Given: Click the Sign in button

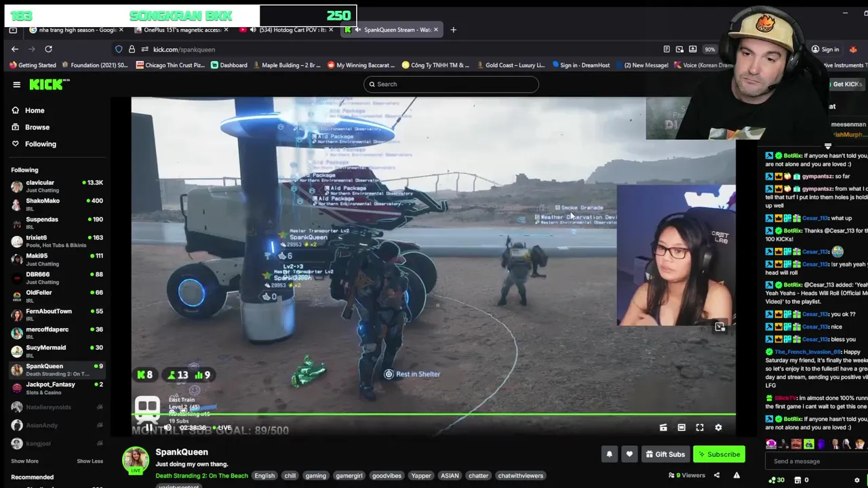Looking at the screenshot, I should pyautogui.click(x=825, y=49).
